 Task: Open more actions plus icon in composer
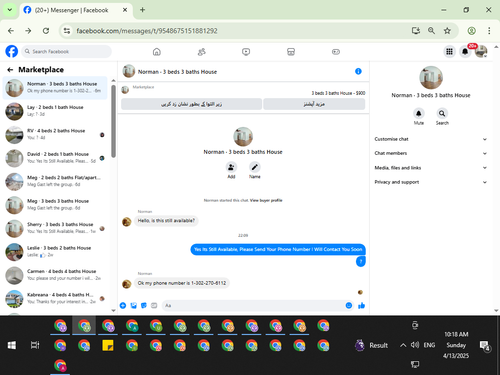123,305
